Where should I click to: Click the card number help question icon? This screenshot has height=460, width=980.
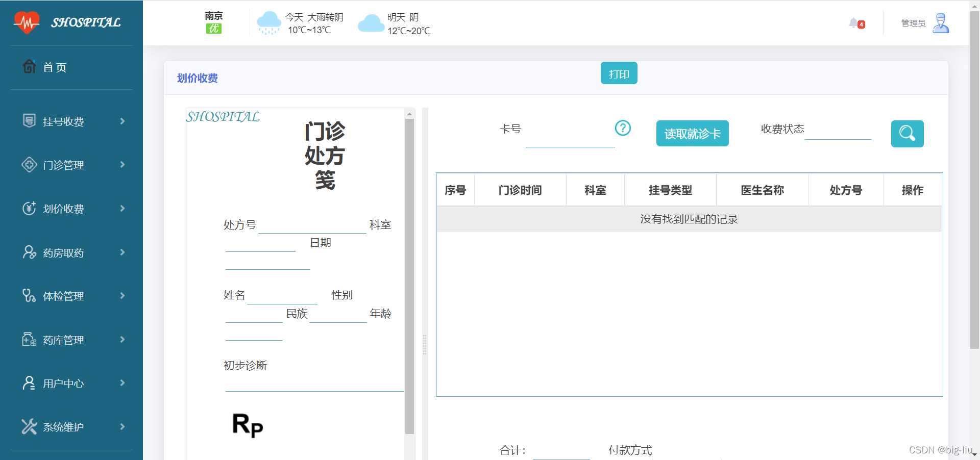tap(623, 127)
